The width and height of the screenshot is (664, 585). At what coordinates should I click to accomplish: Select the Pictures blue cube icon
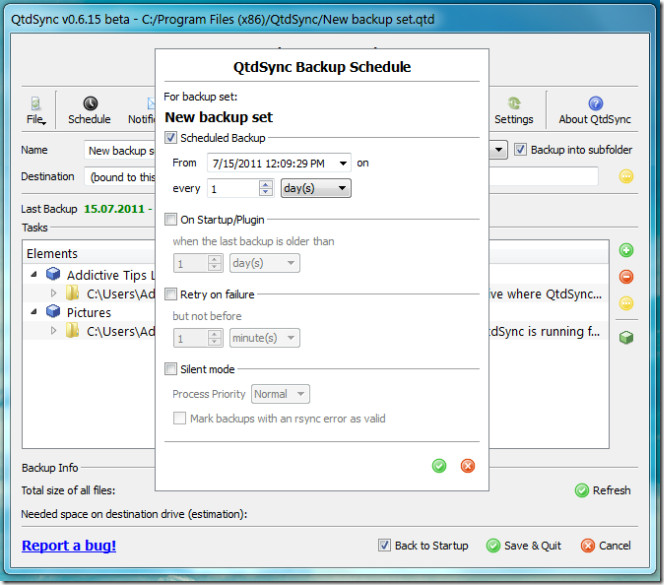pos(53,311)
